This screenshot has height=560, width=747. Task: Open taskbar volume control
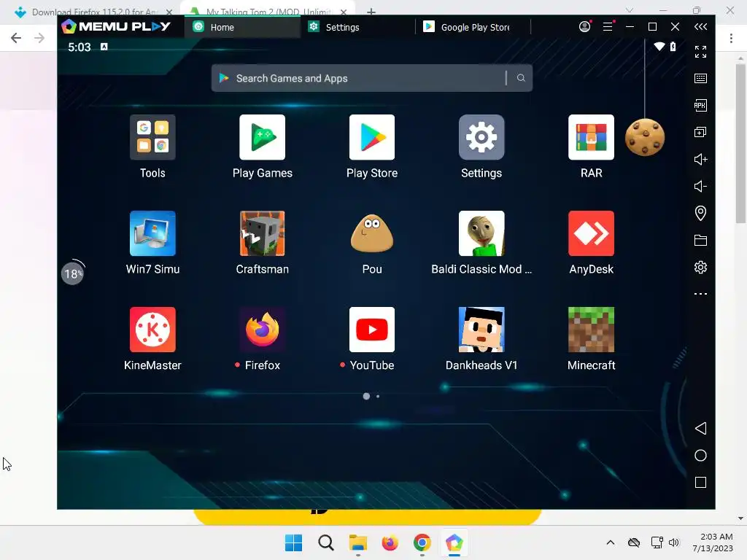pos(673,542)
